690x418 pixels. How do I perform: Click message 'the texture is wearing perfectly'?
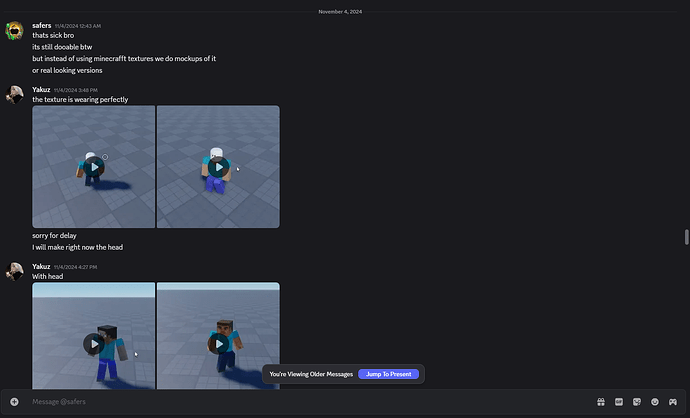pos(80,99)
